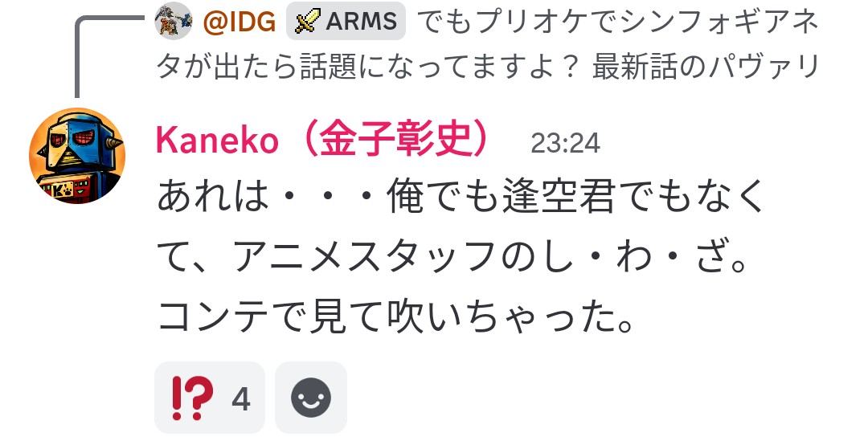This screenshot has width=868, height=445.
Task: Click the ARMS text label in badge
Action: (x=362, y=22)
